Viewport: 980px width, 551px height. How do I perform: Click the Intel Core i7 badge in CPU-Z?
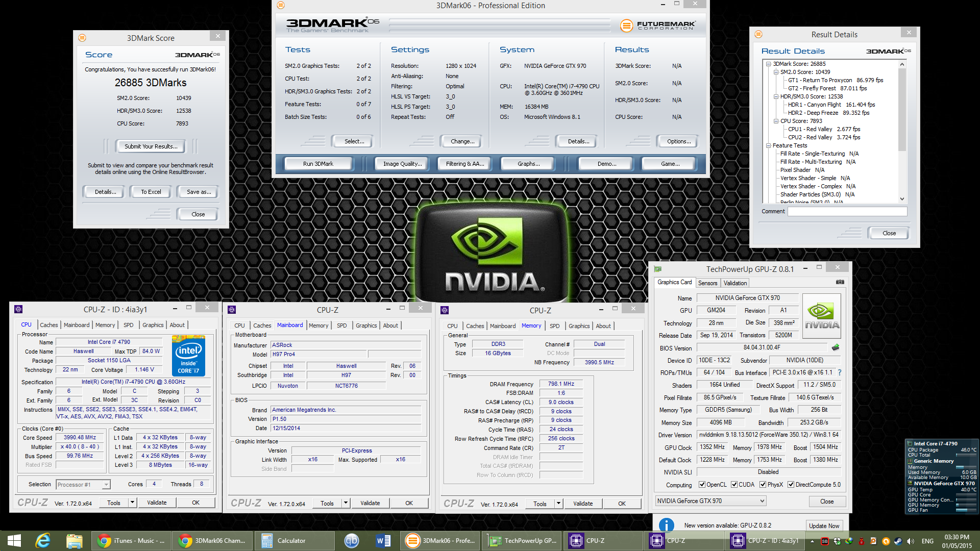click(188, 356)
